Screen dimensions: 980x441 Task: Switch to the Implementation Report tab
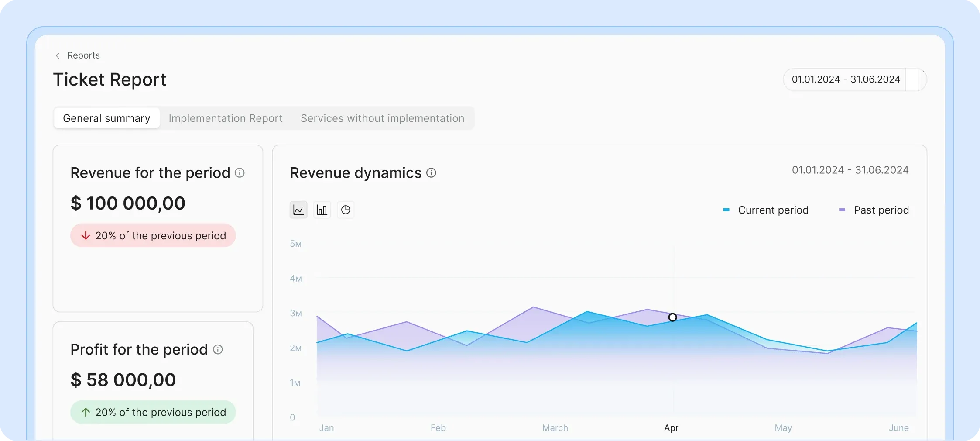pyautogui.click(x=226, y=118)
